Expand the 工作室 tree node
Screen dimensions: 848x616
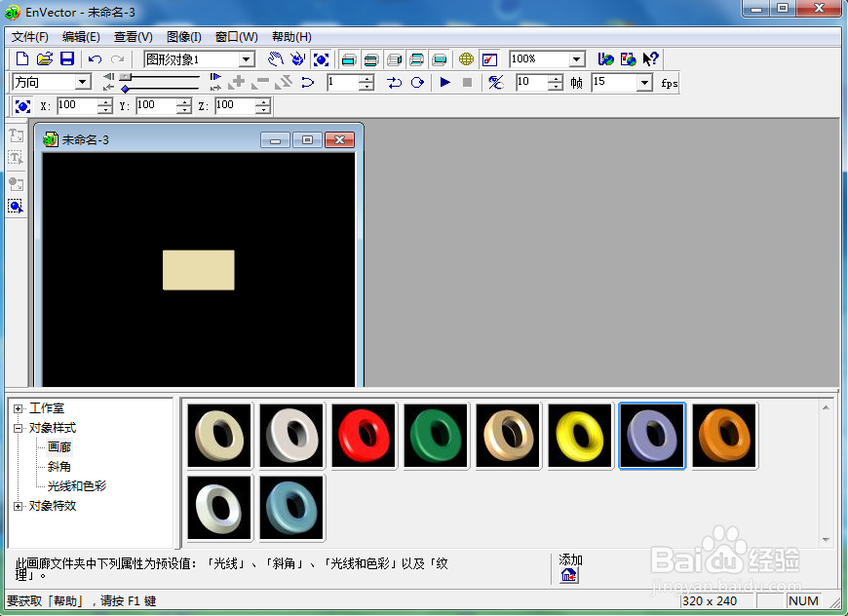[x=18, y=408]
